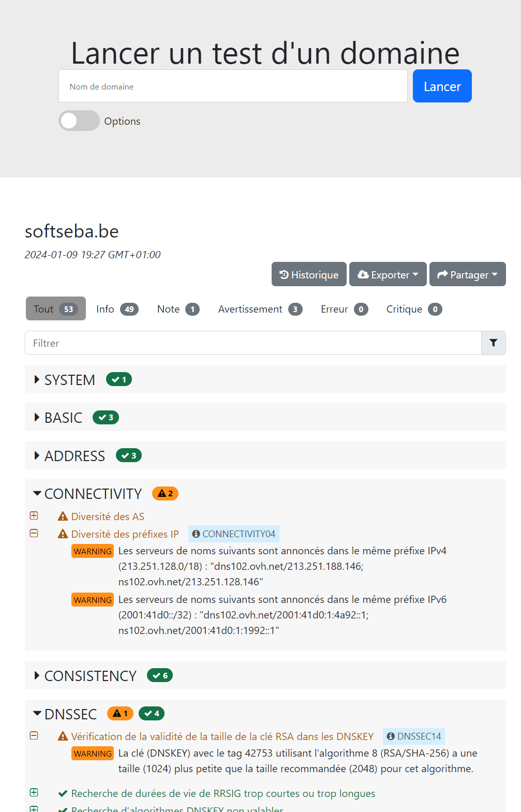This screenshot has width=521, height=812.
Task: Collapse the Diversité des préfixes IP entry
Action: point(34,533)
